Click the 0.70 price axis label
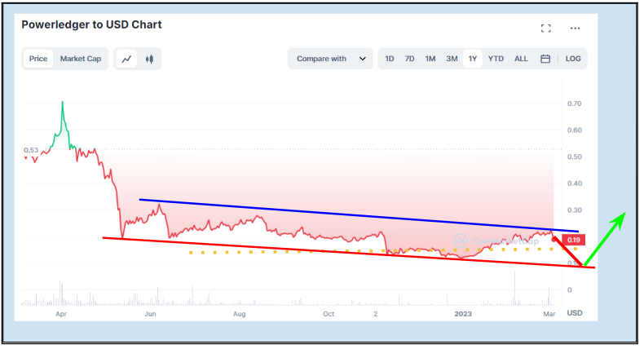This screenshot has width=644, height=349. pos(574,104)
